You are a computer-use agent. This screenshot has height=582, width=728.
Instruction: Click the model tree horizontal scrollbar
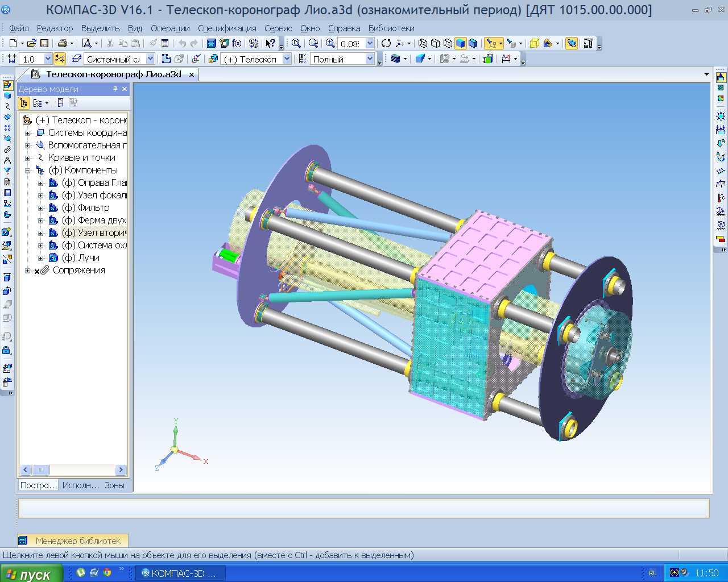coord(73,470)
